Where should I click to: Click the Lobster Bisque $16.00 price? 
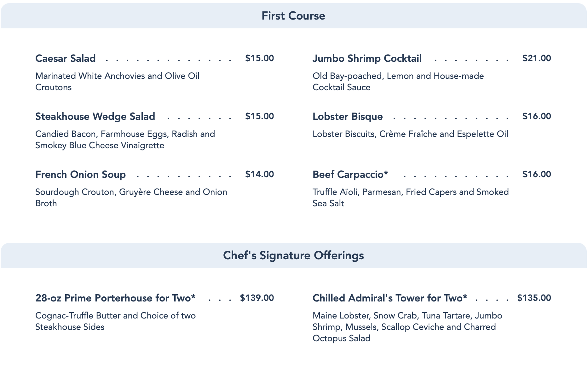click(x=537, y=116)
